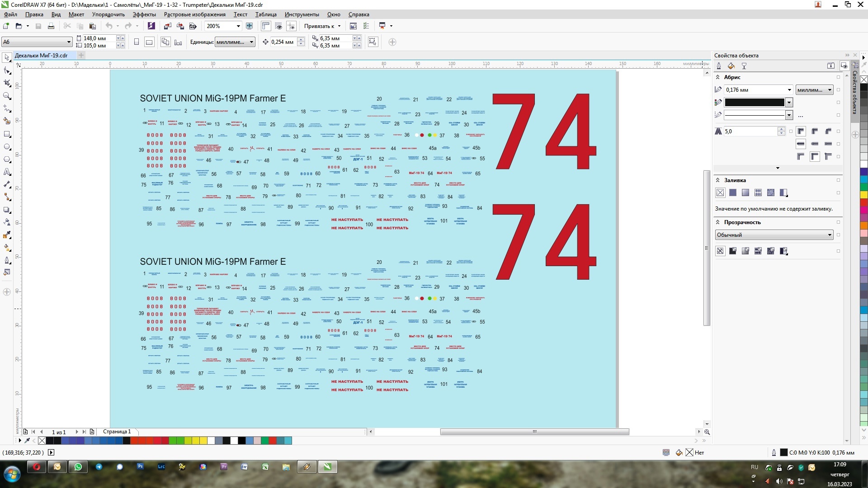Click the Publish to PDF icon
The image size is (868, 488).
click(193, 26)
